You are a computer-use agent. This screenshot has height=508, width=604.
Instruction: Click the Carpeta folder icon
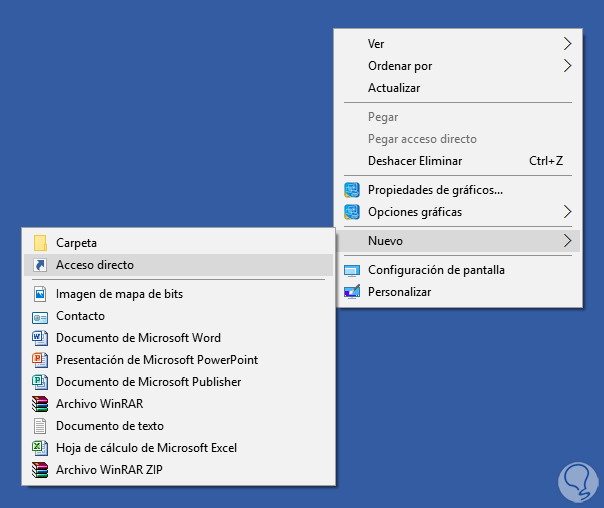tap(40, 243)
